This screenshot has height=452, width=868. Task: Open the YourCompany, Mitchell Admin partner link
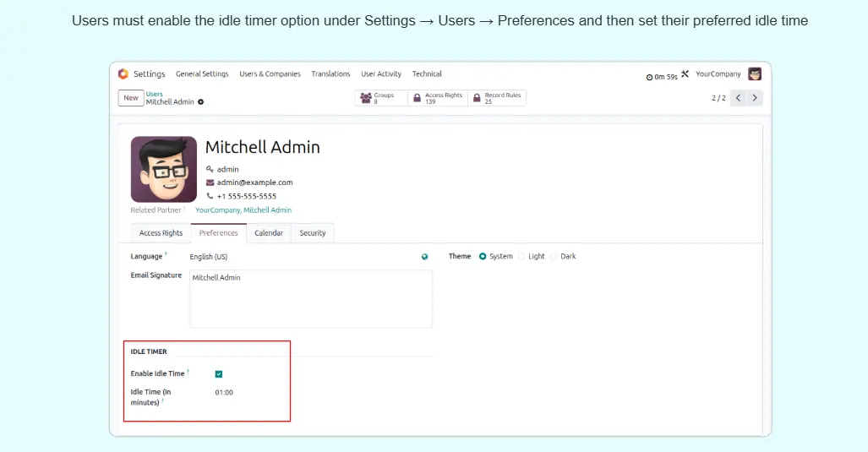pyautogui.click(x=243, y=210)
